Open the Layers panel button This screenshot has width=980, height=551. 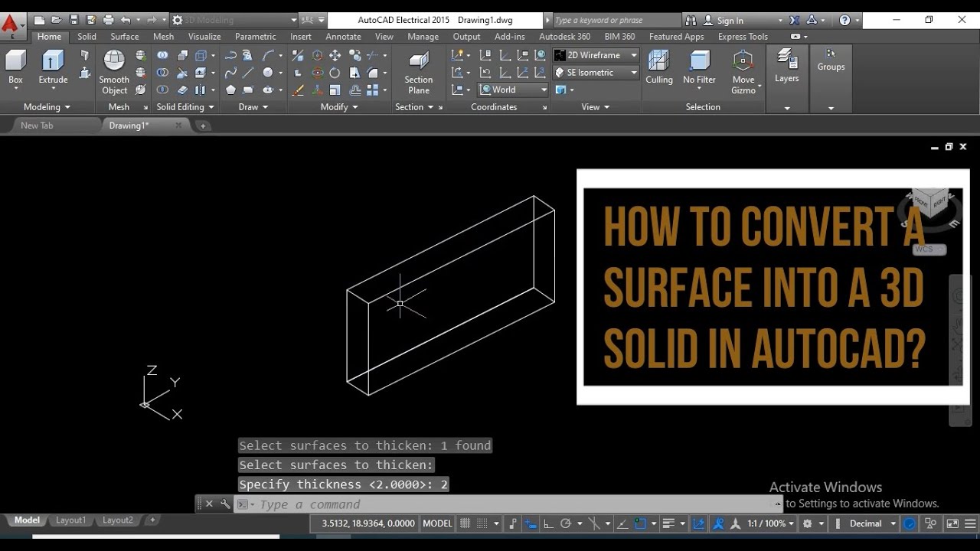(x=786, y=66)
